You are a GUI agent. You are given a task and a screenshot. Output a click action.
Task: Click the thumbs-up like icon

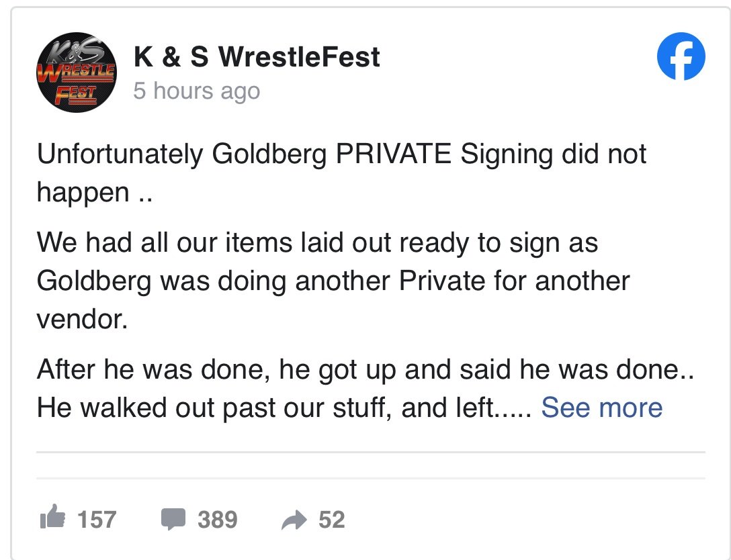pyautogui.click(x=54, y=518)
